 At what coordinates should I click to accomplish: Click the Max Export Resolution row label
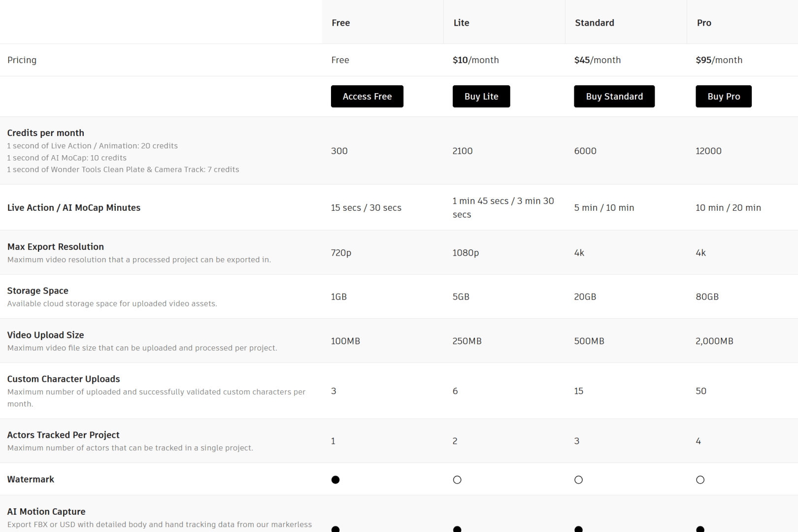(55, 246)
